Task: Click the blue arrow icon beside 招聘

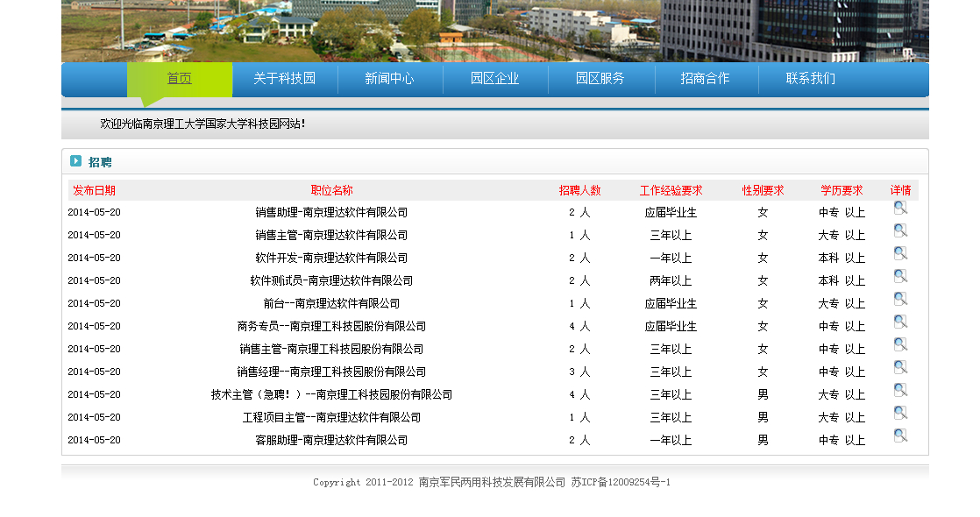Action: (x=76, y=161)
